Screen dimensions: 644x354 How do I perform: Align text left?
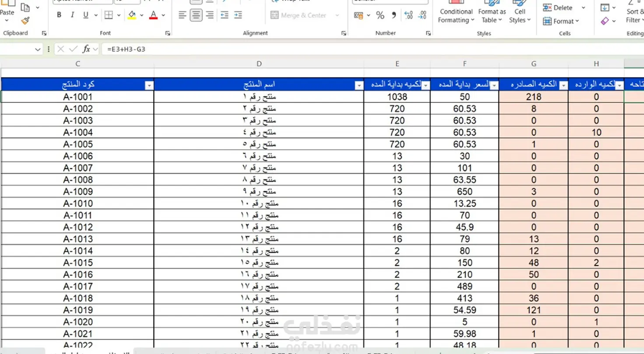click(x=182, y=15)
